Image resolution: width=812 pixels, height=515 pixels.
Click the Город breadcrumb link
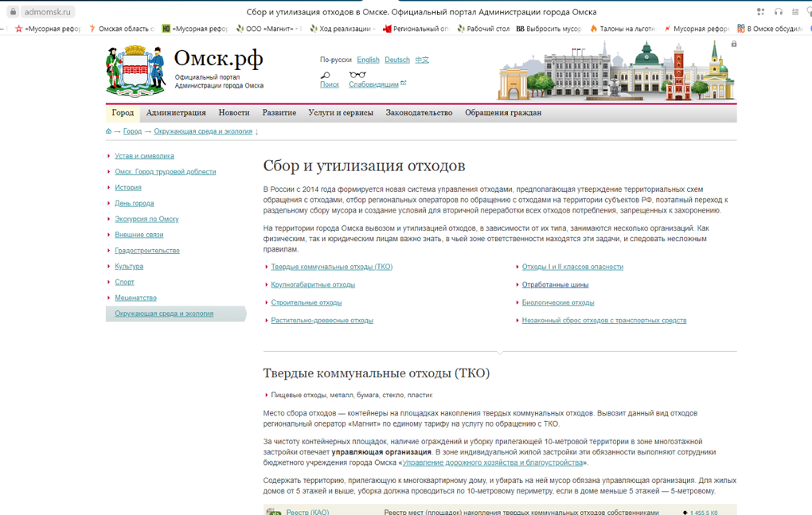pos(133,131)
